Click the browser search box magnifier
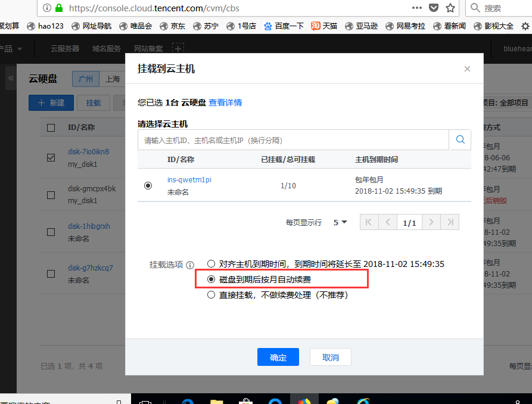The image size is (532, 404). (475, 8)
